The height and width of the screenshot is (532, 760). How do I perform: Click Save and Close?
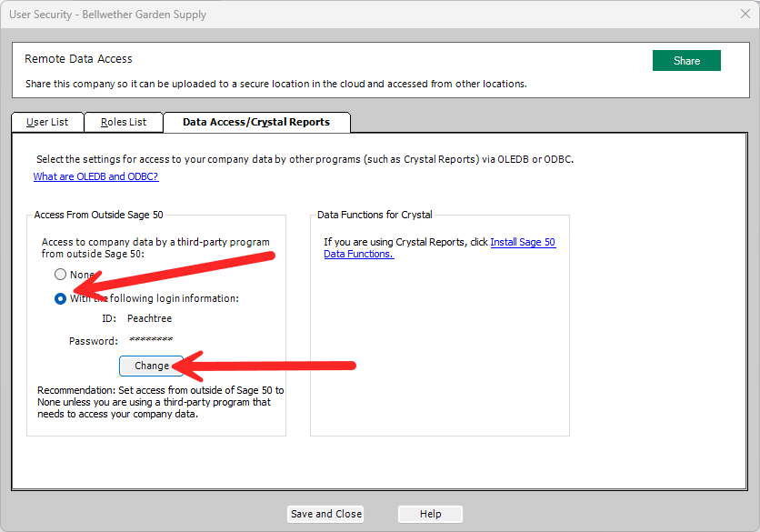tap(325, 513)
